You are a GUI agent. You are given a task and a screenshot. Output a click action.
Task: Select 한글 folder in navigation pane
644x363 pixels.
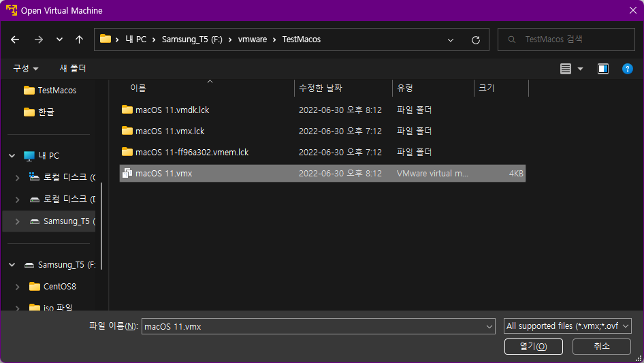pyautogui.click(x=46, y=112)
